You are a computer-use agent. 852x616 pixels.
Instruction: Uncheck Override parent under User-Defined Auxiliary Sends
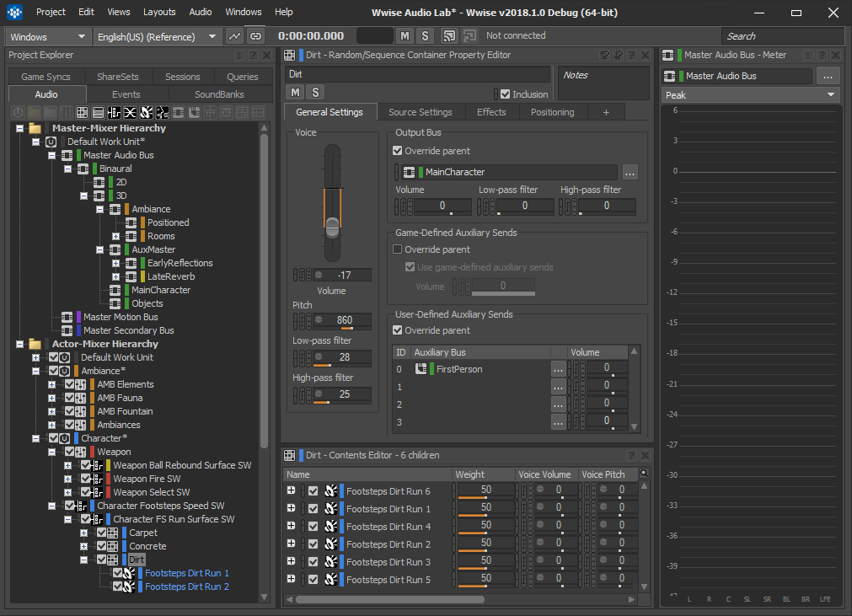point(398,330)
